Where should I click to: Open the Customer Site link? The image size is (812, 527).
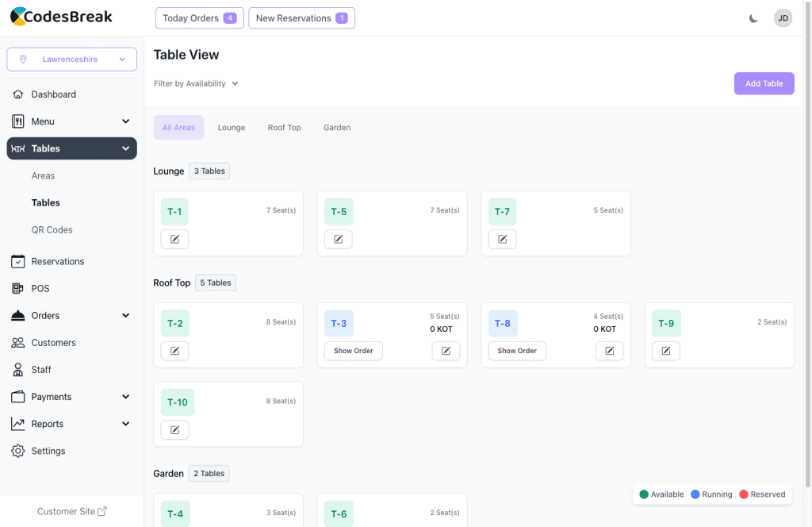[71, 512]
